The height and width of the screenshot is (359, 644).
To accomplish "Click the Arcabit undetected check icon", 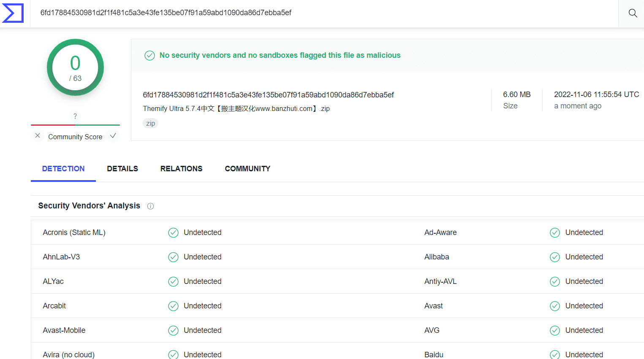I will [x=173, y=306].
